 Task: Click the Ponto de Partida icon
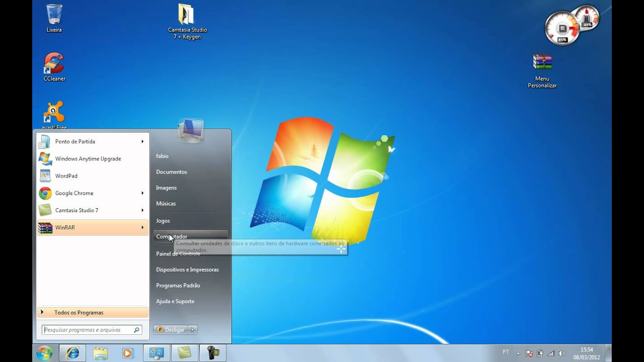click(45, 142)
